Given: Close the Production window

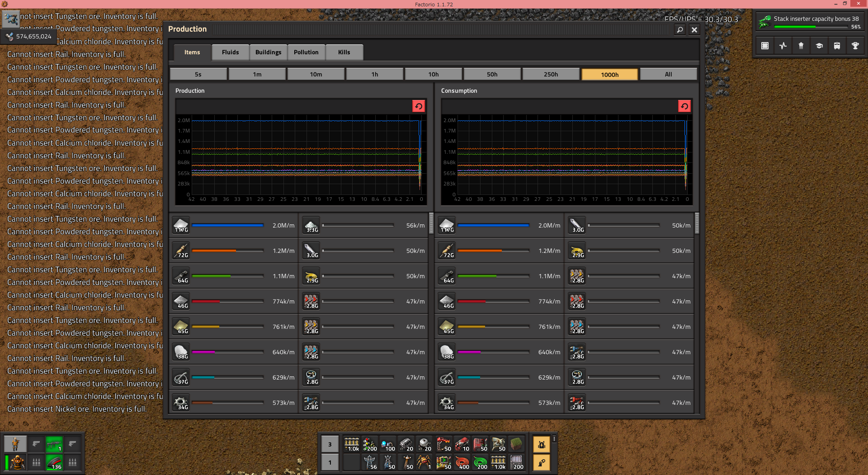Looking at the screenshot, I should 694,30.
